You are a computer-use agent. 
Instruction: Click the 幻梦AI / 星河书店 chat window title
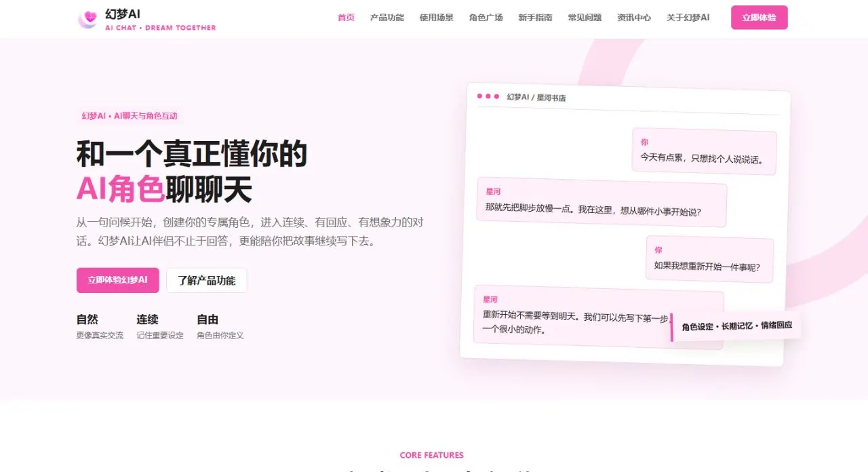click(536, 98)
